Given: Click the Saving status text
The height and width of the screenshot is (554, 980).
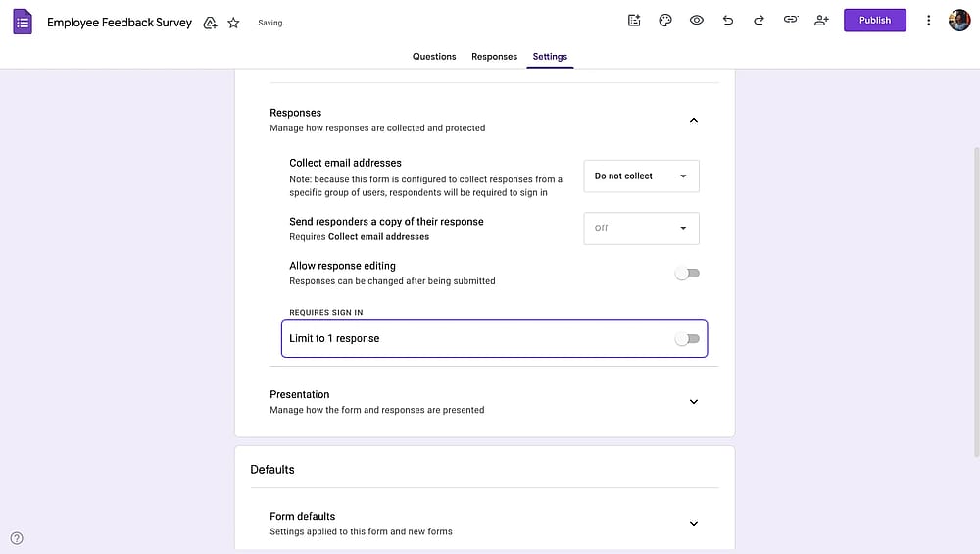Looking at the screenshot, I should point(272,23).
